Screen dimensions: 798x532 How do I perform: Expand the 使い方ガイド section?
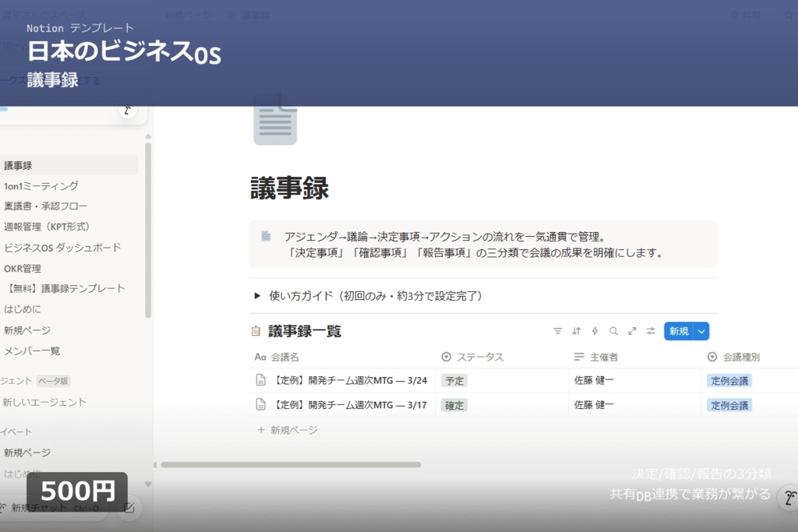(257, 296)
